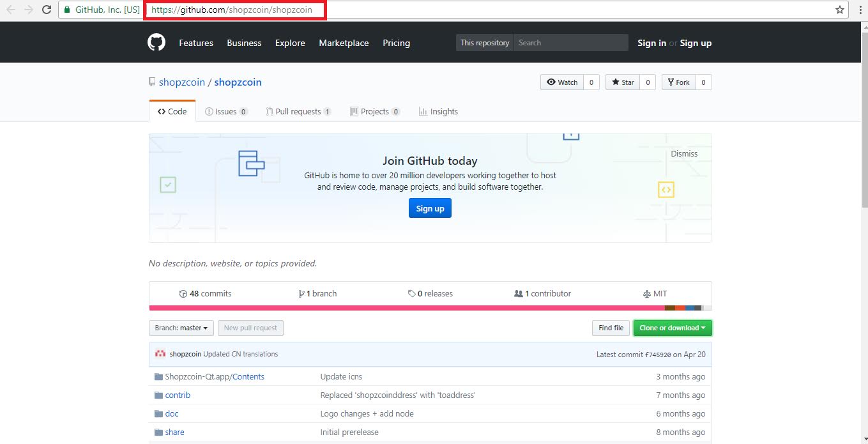This screenshot has height=444, width=868.
Task: Click the GitHub octocat logo
Action: coord(156,43)
